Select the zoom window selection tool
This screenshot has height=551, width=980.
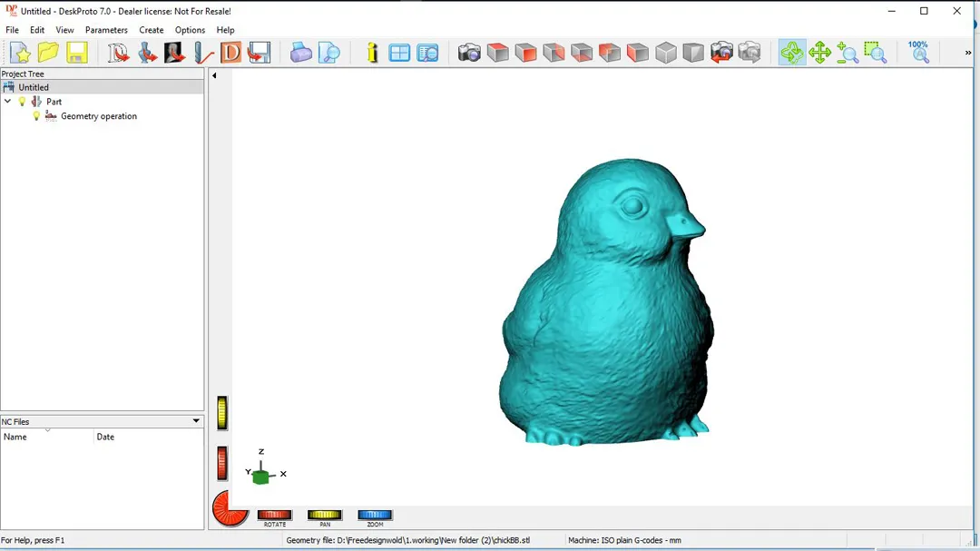pyautogui.click(x=875, y=53)
